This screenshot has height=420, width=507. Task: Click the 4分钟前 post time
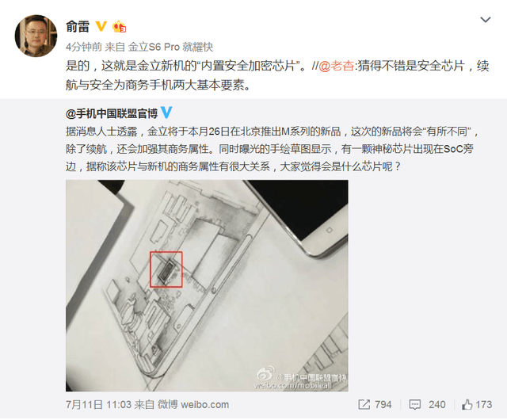coord(84,48)
